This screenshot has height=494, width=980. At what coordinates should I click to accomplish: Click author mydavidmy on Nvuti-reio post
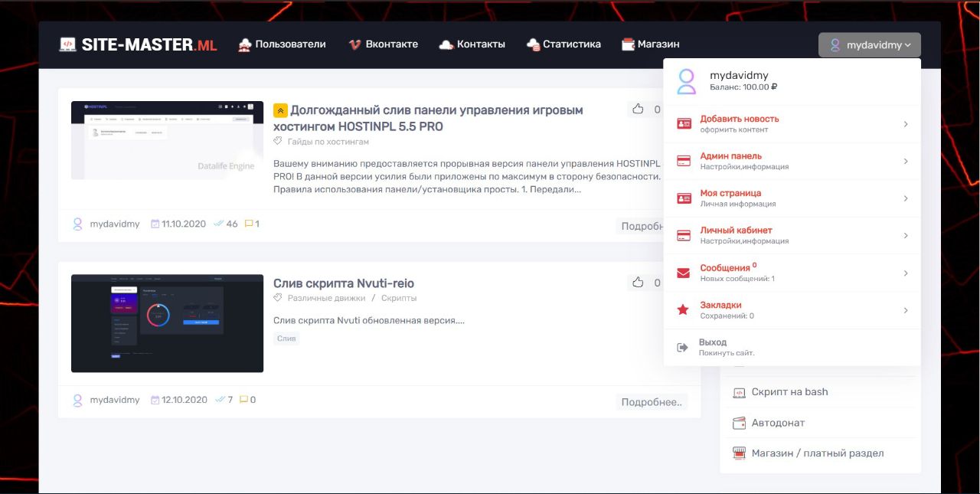pos(115,400)
